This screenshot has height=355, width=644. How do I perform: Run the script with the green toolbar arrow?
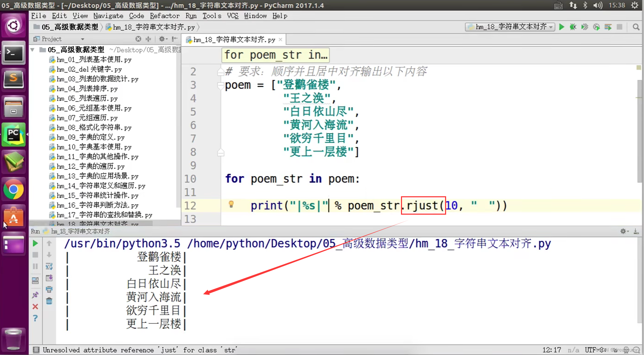coord(562,27)
